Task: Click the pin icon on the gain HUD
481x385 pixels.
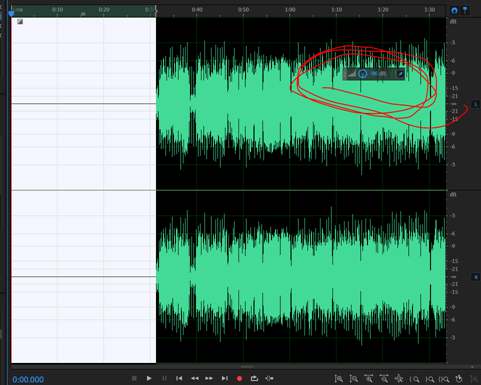Action: [x=400, y=74]
